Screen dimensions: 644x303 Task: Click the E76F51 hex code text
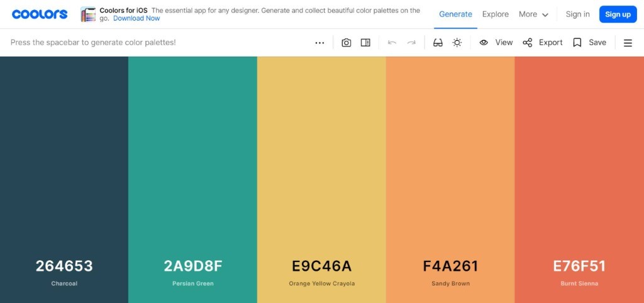tap(579, 266)
